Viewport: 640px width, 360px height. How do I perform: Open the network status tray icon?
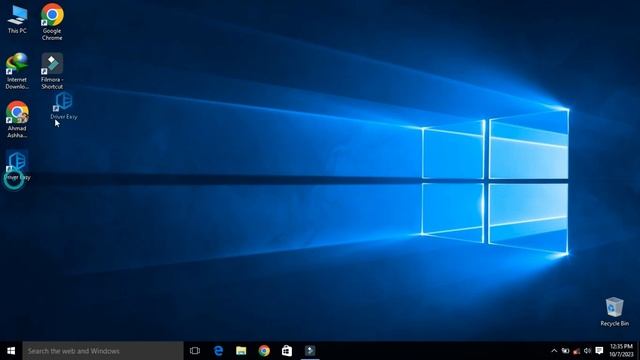coord(576,351)
